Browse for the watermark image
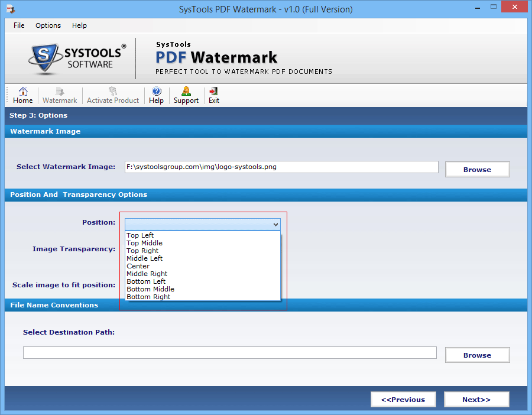This screenshot has height=415, width=532. pos(478,169)
